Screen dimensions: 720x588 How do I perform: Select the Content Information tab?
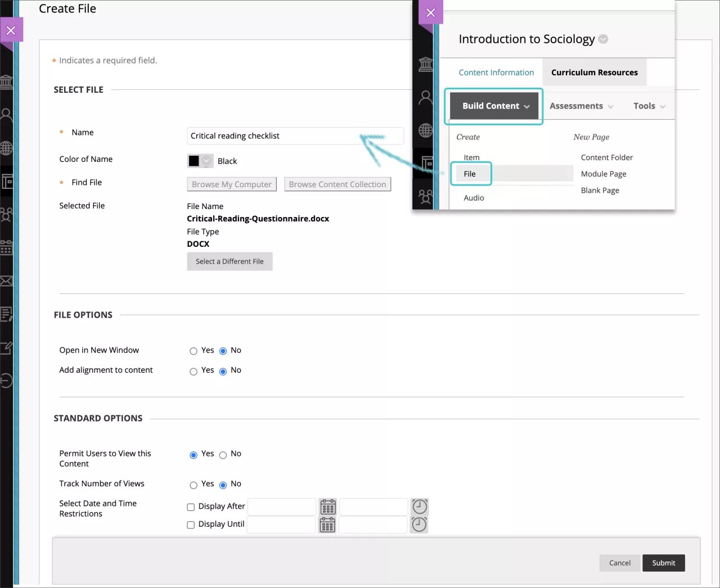496,72
